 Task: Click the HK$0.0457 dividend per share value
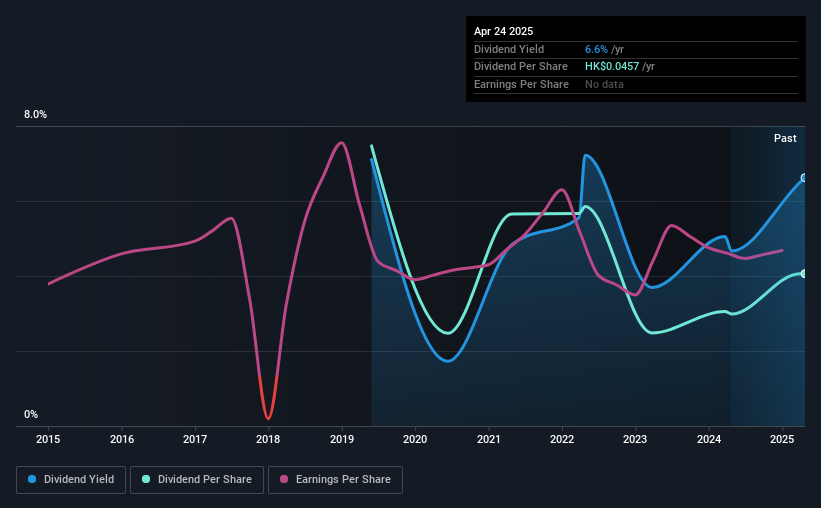coord(612,67)
